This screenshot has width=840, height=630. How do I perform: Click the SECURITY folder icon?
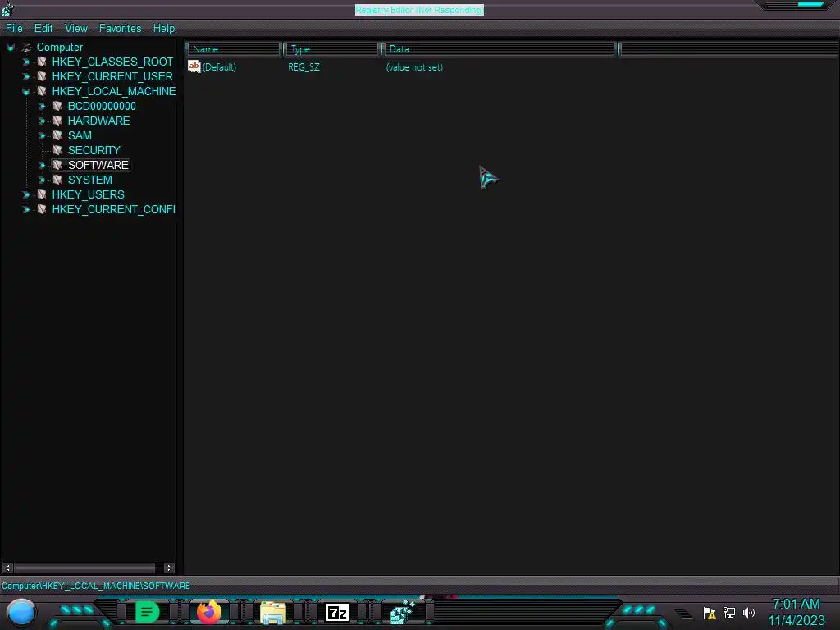tap(57, 151)
